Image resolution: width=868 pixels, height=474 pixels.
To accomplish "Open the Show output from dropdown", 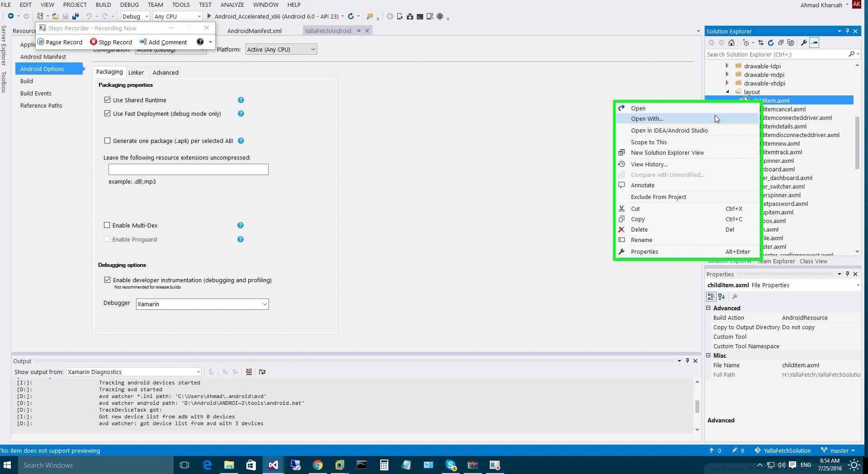I will pyautogui.click(x=134, y=372).
